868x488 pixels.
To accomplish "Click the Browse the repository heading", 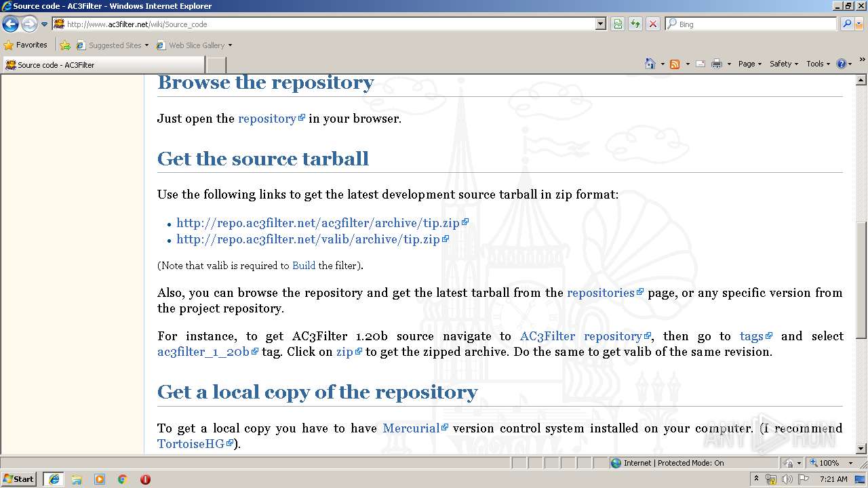I will [266, 83].
